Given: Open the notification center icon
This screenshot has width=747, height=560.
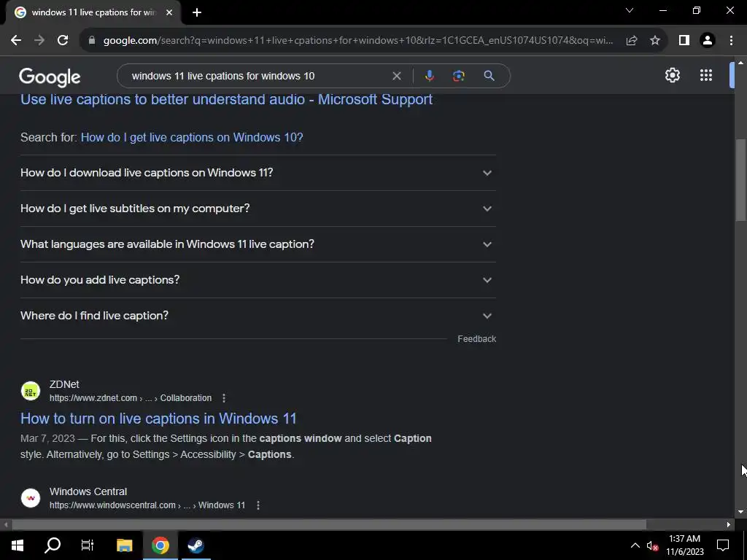Looking at the screenshot, I should (x=723, y=545).
